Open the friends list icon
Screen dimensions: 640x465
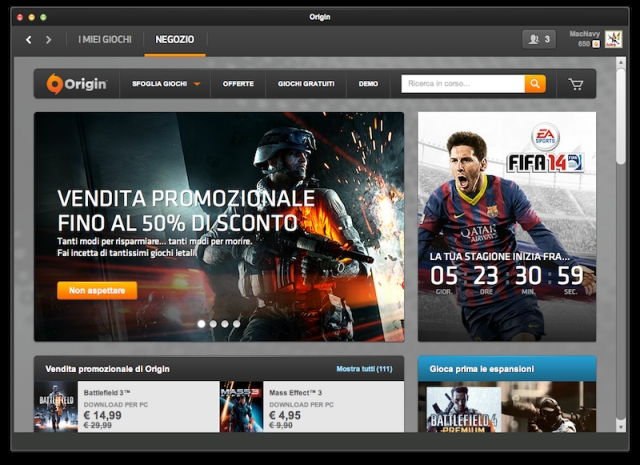click(538, 39)
